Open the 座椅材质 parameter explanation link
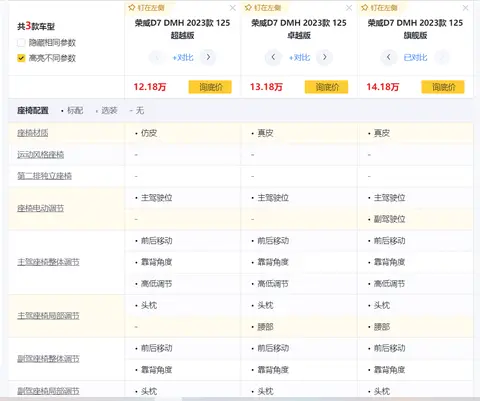This screenshot has width=480, height=401. pos(33,133)
